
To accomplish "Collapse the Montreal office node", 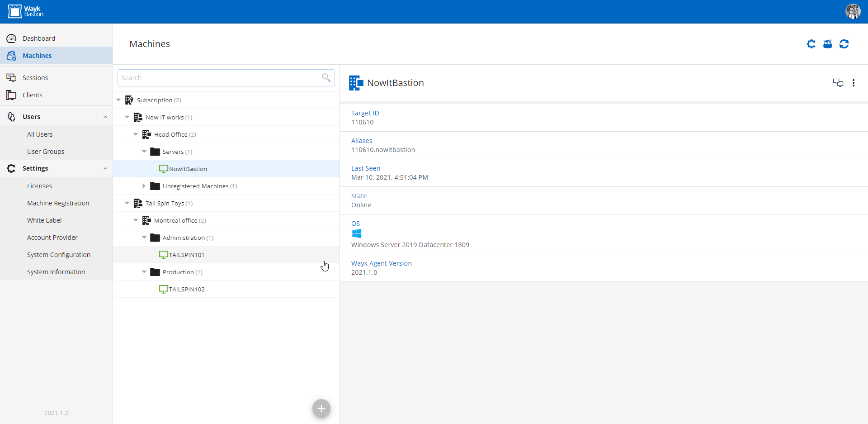I will [x=136, y=220].
